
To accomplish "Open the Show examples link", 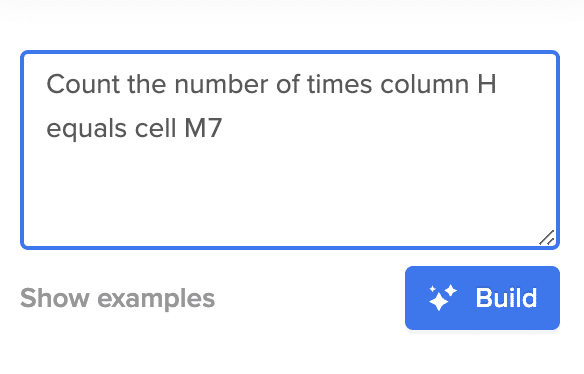I will pyautogui.click(x=117, y=298).
